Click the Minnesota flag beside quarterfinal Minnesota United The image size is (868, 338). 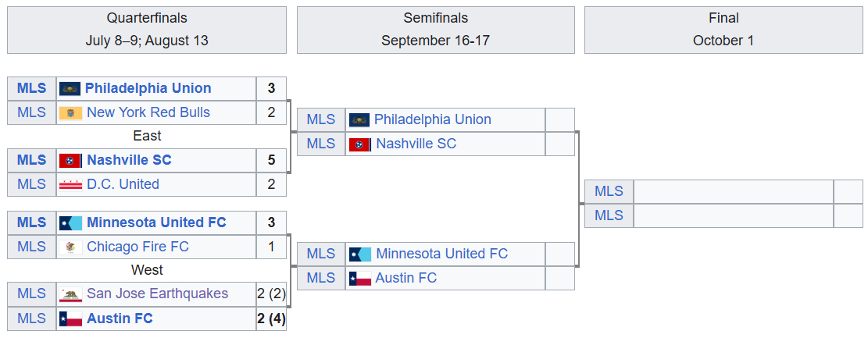(70, 223)
